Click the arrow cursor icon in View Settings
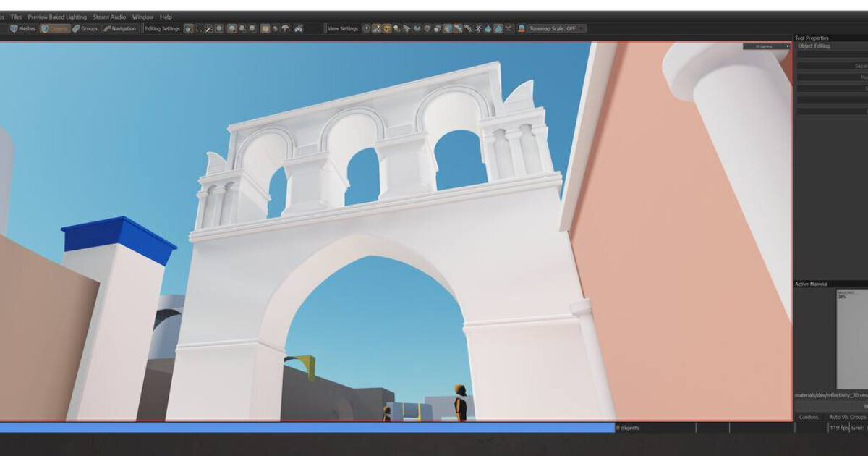The width and height of the screenshot is (868, 456). tap(407, 29)
